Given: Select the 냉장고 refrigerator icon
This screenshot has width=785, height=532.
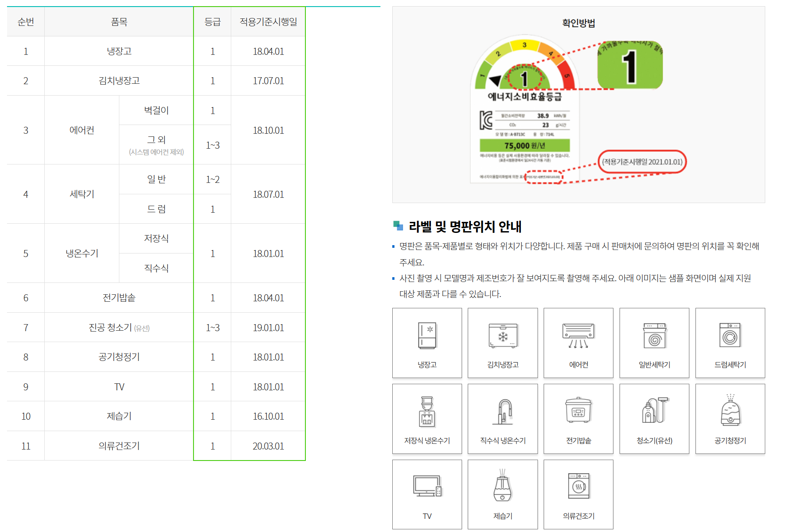Looking at the screenshot, I should pyautogui.click(x=427, y=342).
